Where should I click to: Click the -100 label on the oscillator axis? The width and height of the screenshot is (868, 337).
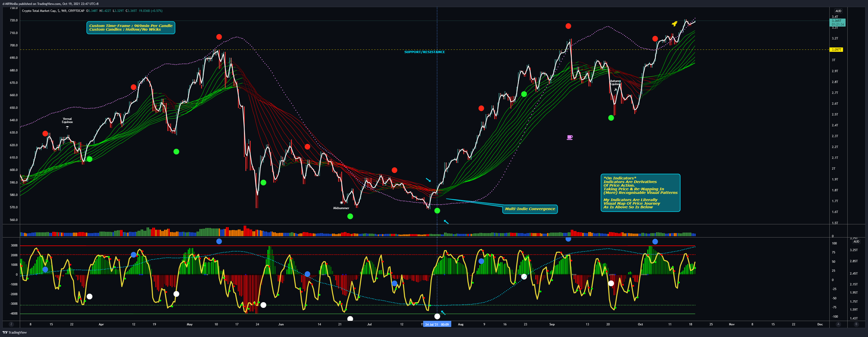pos(835,316)
